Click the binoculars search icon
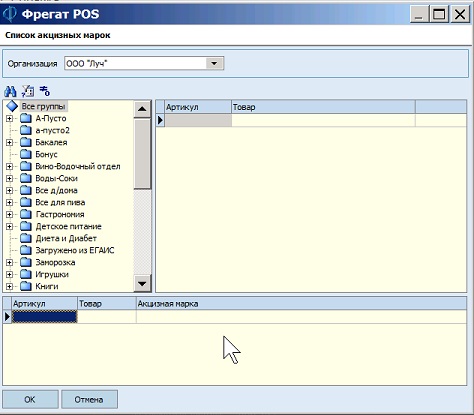 coord(10,91)
